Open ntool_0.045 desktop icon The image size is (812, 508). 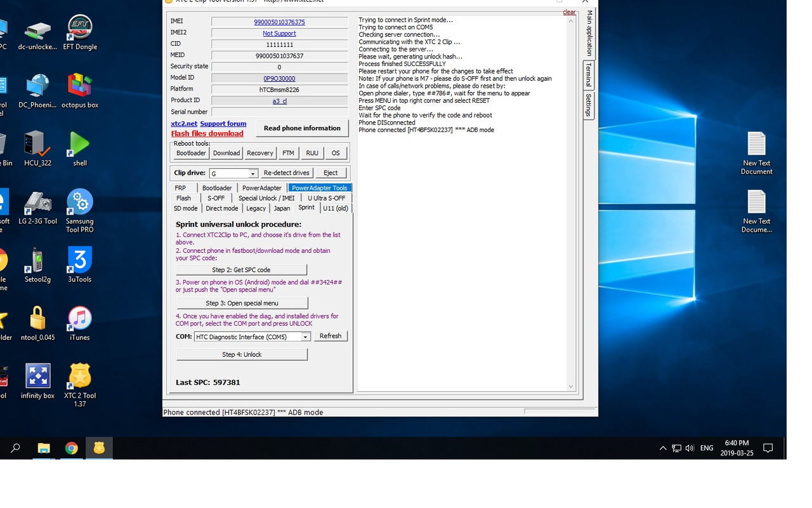click(x=37, y=324)
